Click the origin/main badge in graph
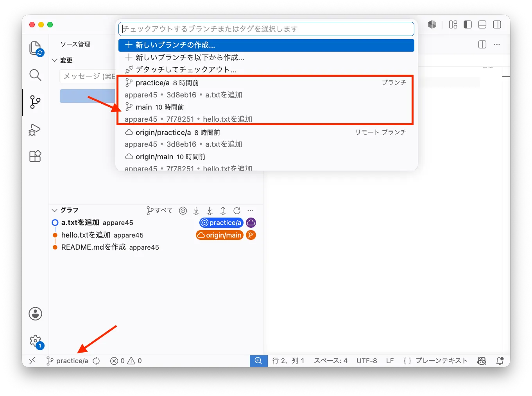The image size is (532, 396). pos(220,235)
